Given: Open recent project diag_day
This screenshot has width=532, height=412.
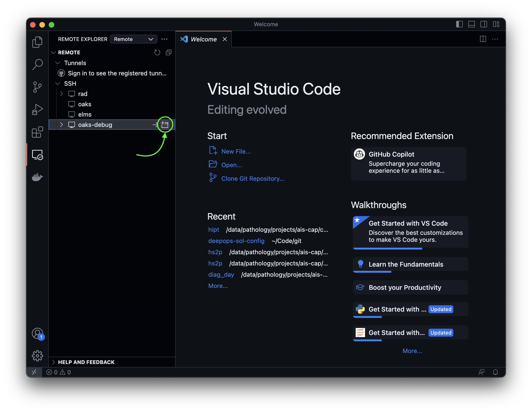Looking at the screenshot, I should [221, 274].
